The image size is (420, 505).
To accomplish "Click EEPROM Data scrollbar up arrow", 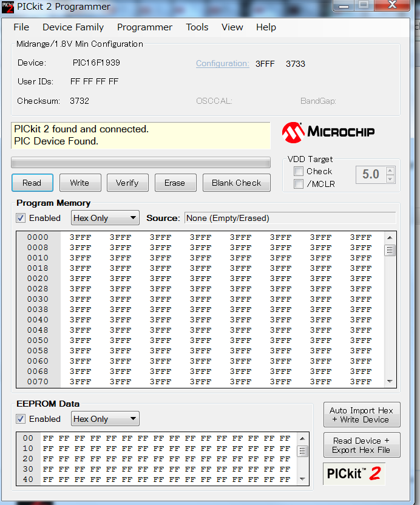I will click(x=302, y=438).
